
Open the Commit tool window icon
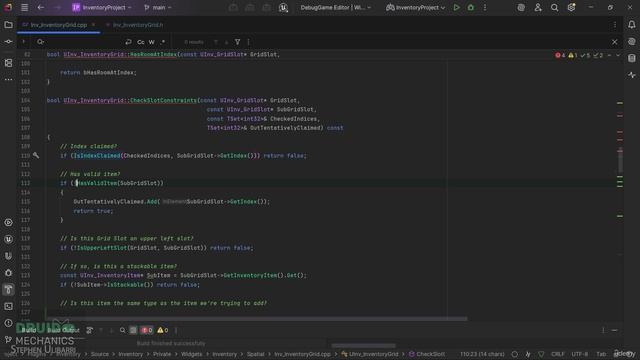click(x=8, y=42)
